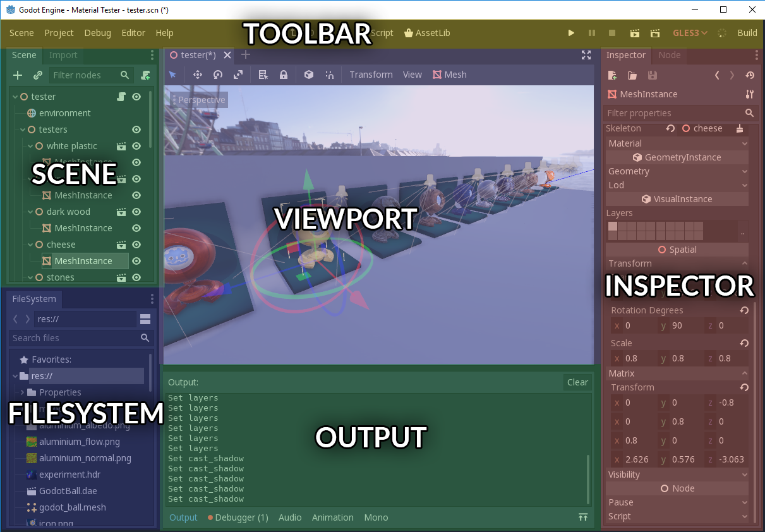
Task: Click the Build button
Action: click(x=747, y=33)
